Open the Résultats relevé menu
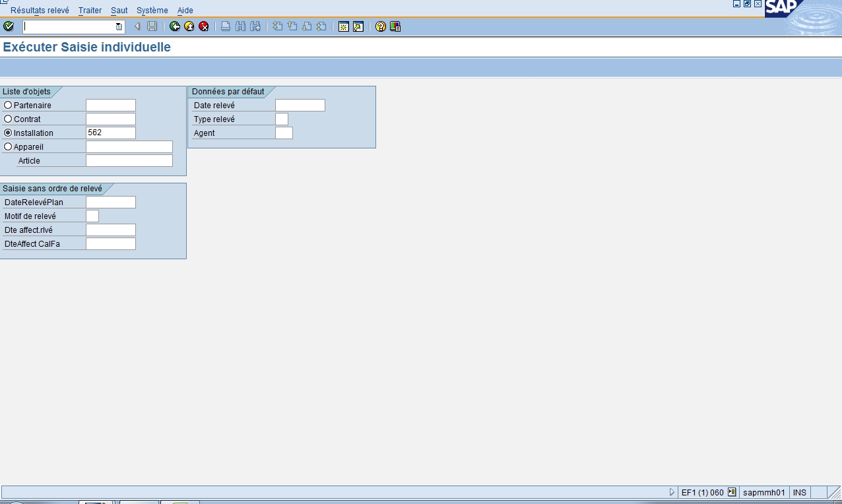842x504 pixels. pos(40,11)
